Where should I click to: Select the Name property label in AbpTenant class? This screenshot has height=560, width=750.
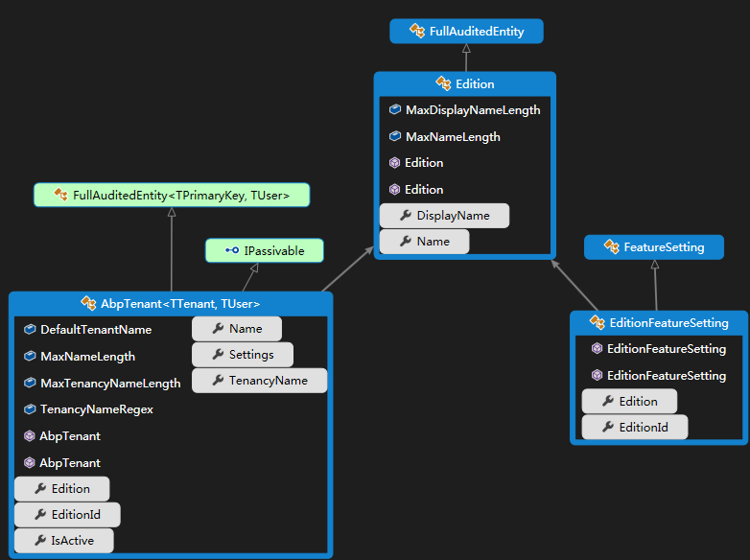[246, 329]
